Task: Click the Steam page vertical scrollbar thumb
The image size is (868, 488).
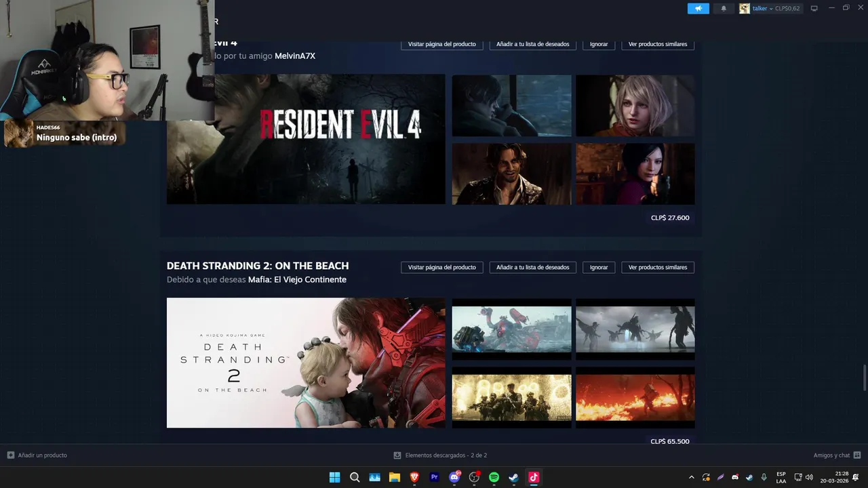Action: pos(864,377)
